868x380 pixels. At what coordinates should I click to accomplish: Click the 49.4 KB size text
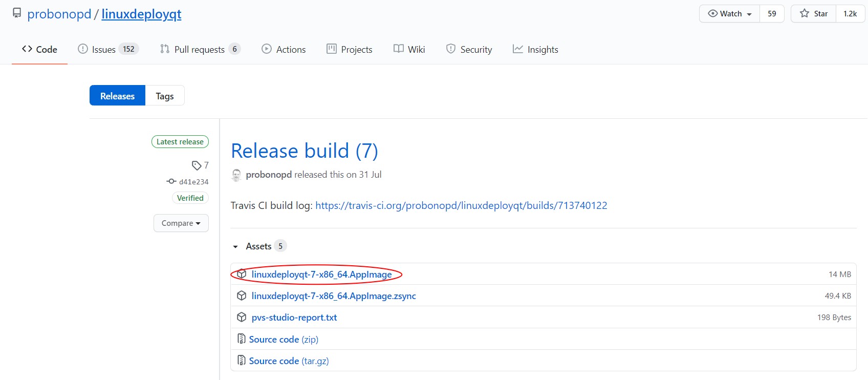pyautogui.click(x=838, y=296)
